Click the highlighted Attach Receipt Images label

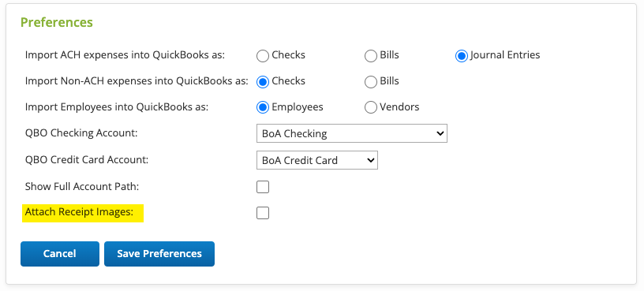(80, 212)
